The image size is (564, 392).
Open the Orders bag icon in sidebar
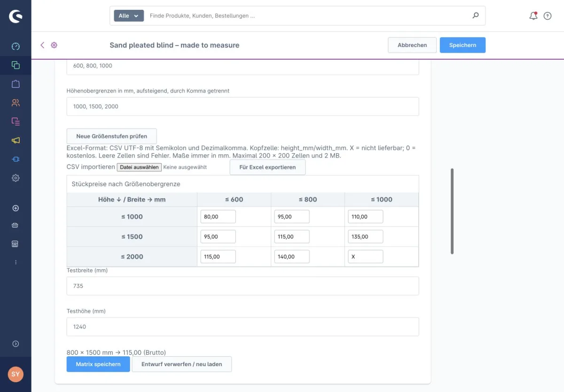coord(16,84)
